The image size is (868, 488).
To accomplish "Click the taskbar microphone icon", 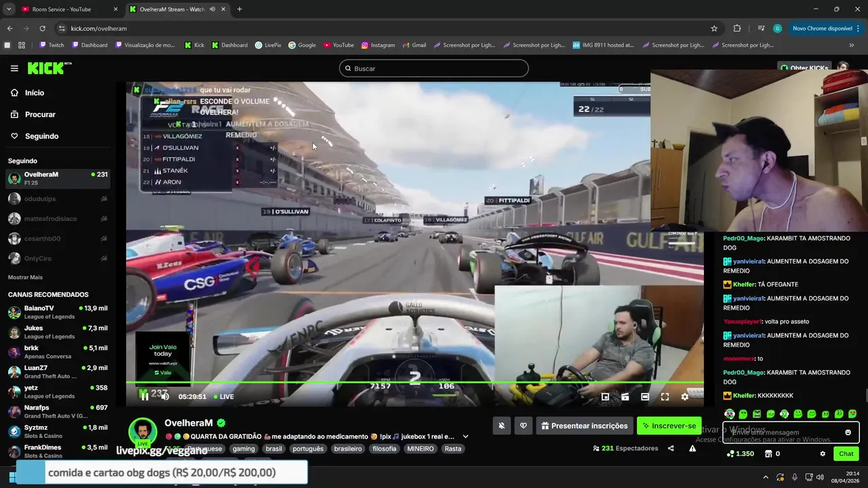I will tap(795, 477).
